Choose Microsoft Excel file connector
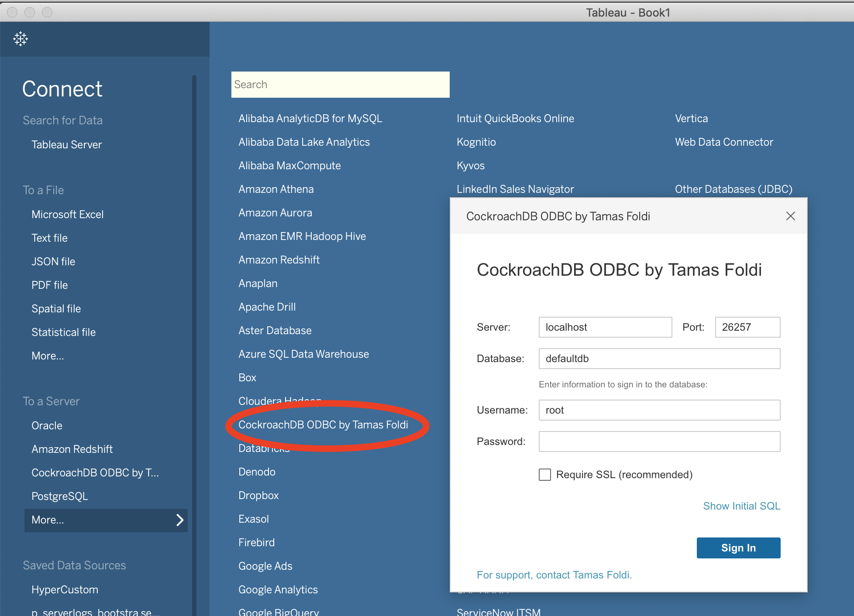Image resolution: width=854 pixels, height=616 pixels. click(68, 215)
